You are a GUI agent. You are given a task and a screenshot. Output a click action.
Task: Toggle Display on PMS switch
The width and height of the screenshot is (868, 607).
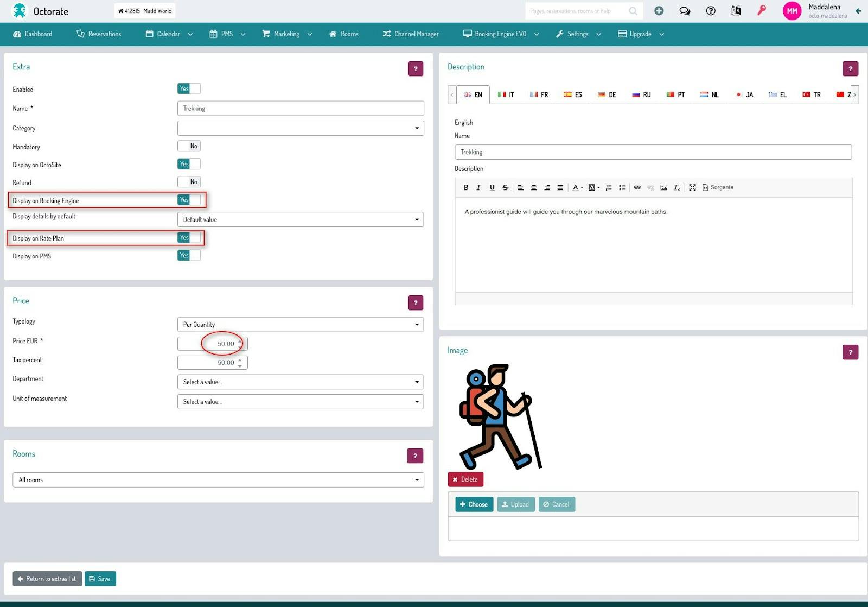(x=189, y=255)
